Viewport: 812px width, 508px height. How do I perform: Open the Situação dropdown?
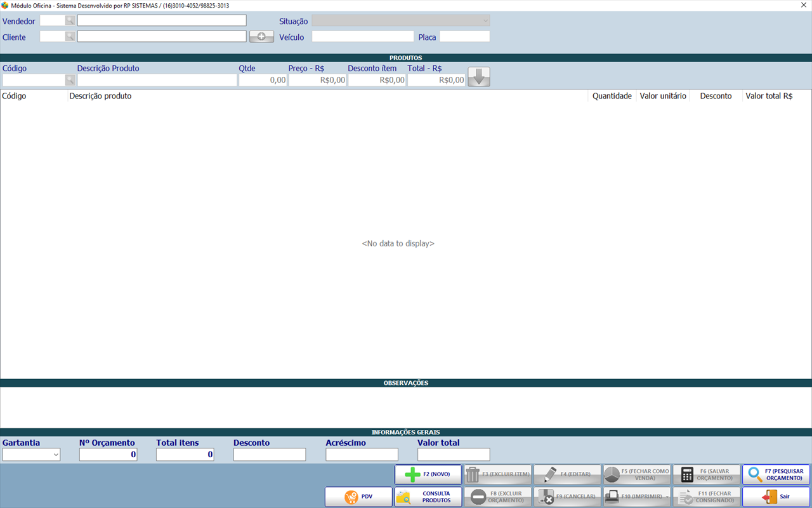[x=485, y=21]
